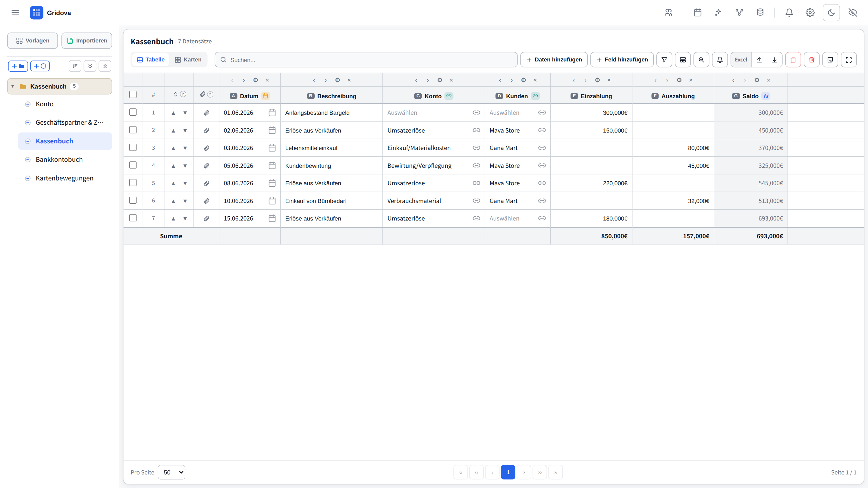The image size is (868, 488).
Task: Click the fullscreen expand icon
Action: click(848, 60)
